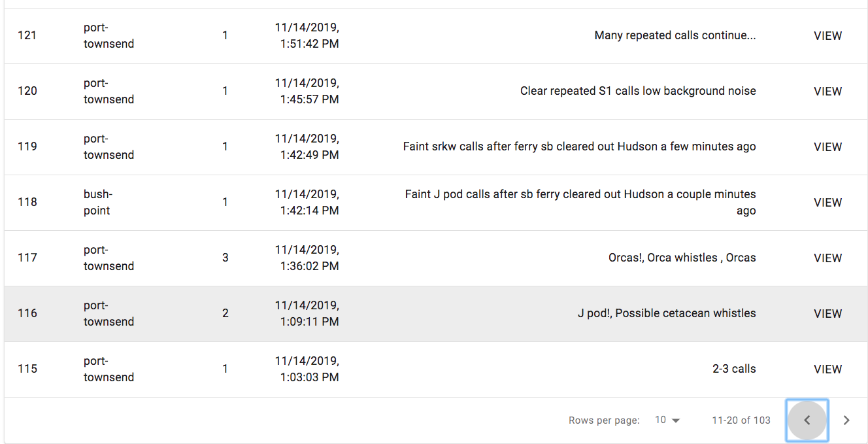Open VIEW for row 115

[x=827, y=369]
